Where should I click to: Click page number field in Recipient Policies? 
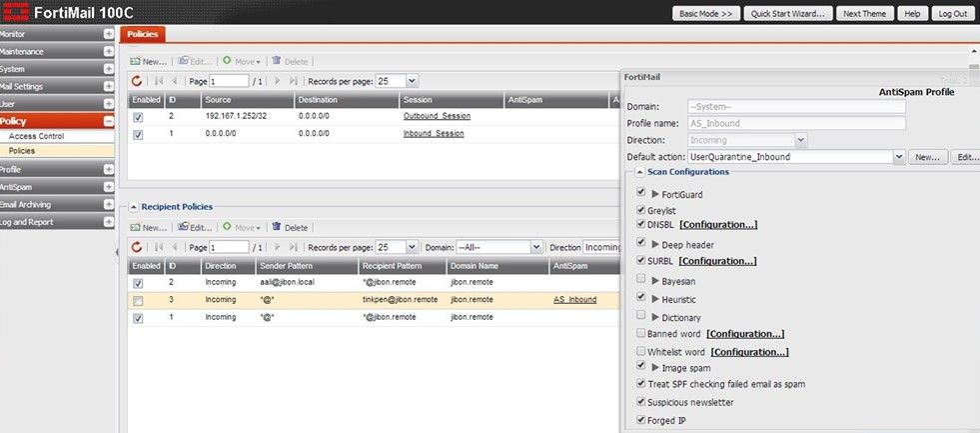(x=229, y=247)
